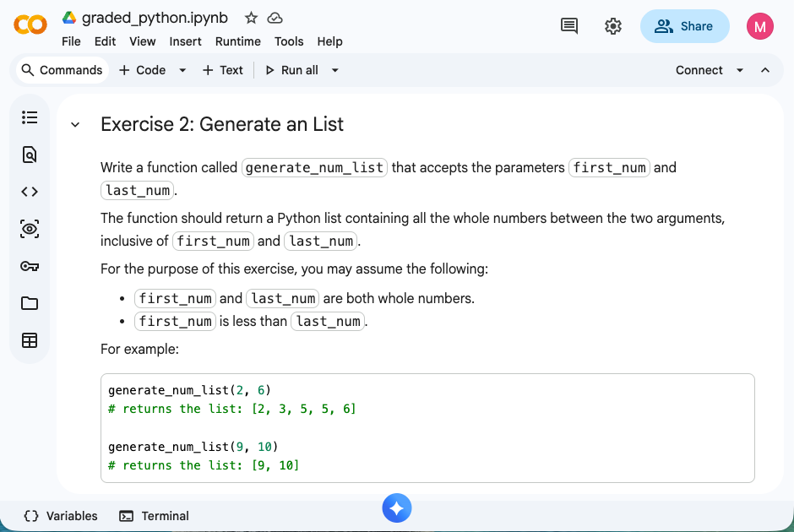Open the Runtime menu
794x532 pixels.
(x=237, y=41)
